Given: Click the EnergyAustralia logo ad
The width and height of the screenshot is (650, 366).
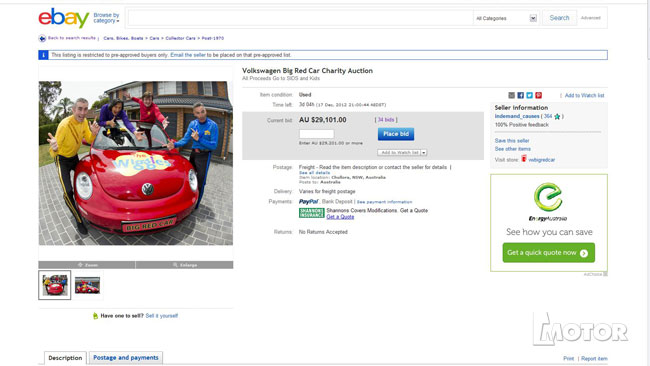Looking at the screenshot, I should point(548,202).
